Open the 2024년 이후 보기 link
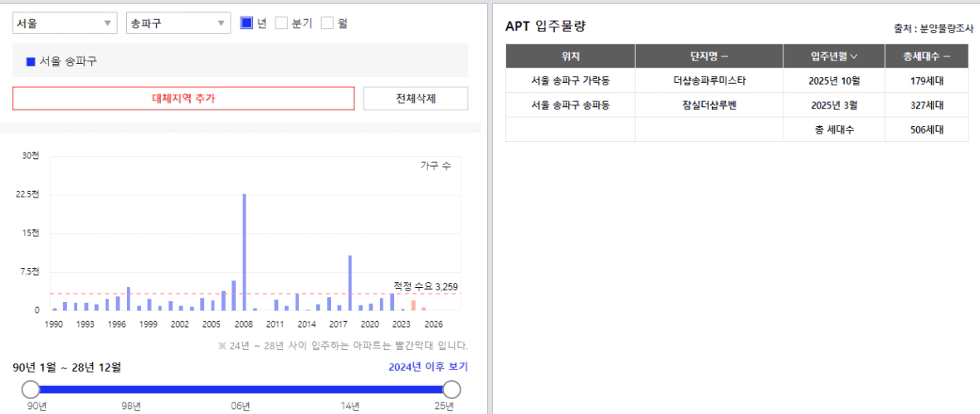This screenshot has height=414, width=980. coord(428,367)
